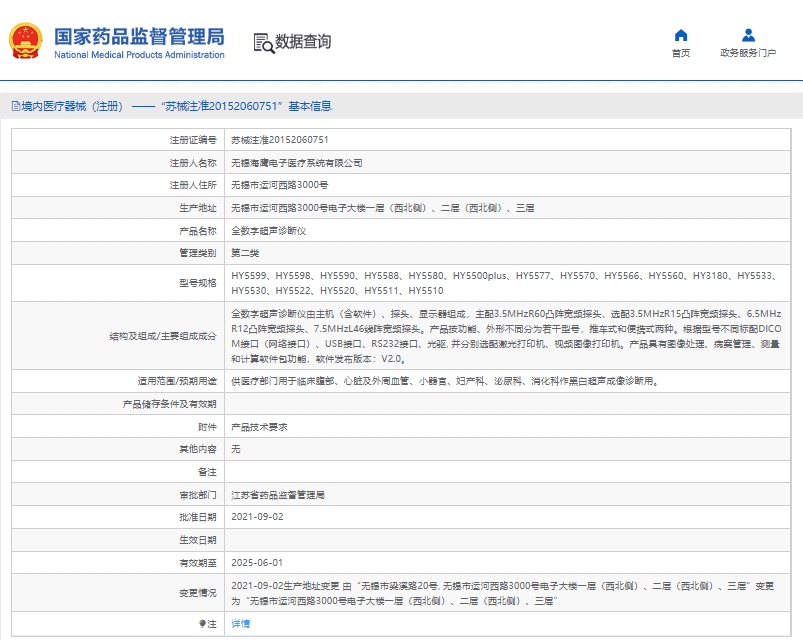
Task: Click the 国家药品监督管理局 site title
Action: point(139,36)
